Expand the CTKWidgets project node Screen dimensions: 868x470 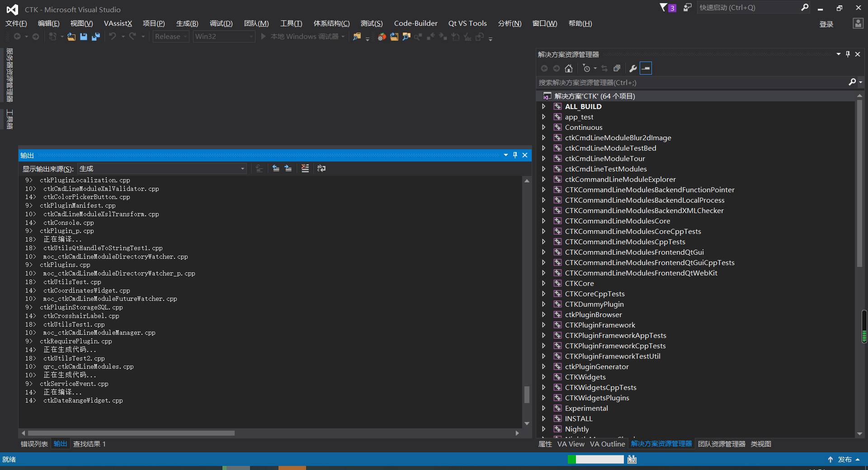(x=544, y=377)
